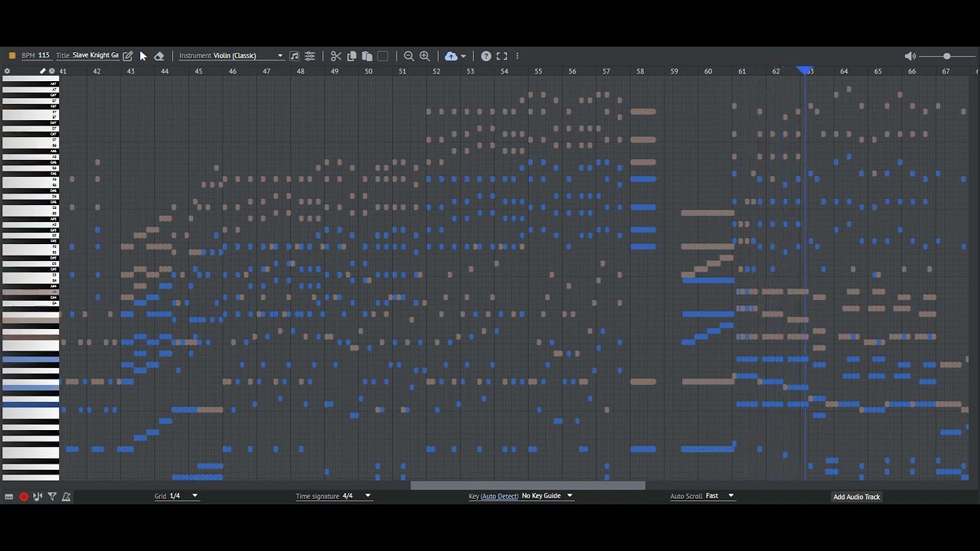Open the help question mark icon

[486, 56]
